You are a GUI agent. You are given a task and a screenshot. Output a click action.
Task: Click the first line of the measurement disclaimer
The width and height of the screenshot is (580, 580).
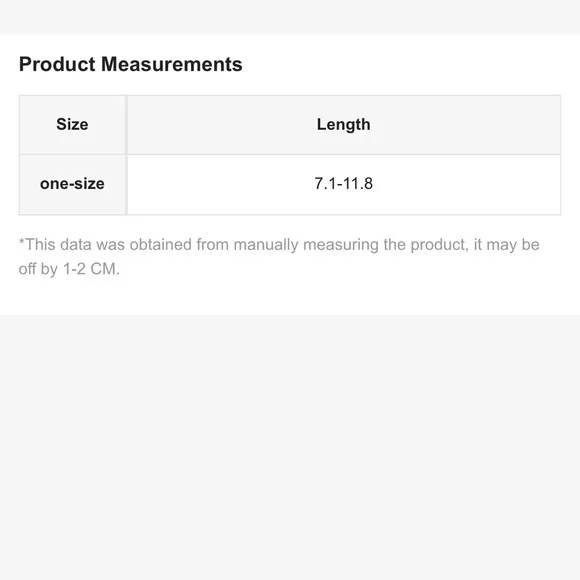click(x=279, y=245)
